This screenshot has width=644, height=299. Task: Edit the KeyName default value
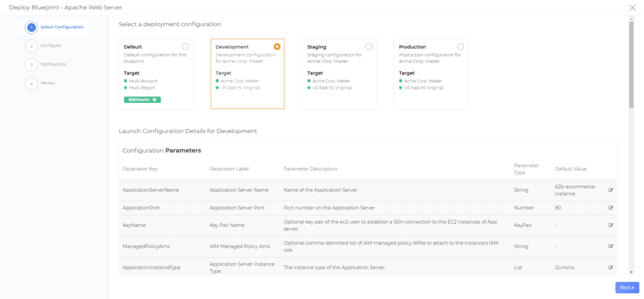(610, 225)
